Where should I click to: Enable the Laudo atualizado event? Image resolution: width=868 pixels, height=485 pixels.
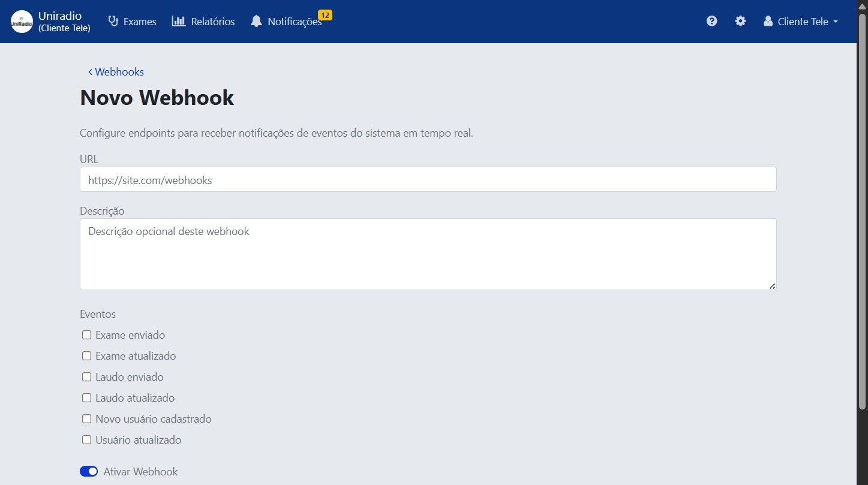click(x=86, y=397)
